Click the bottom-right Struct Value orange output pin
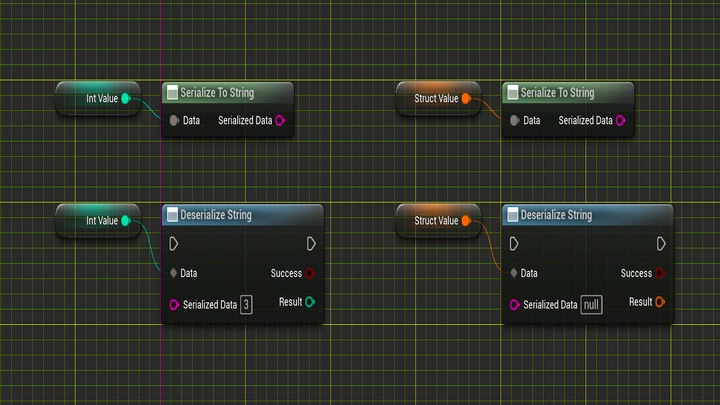The image size is (720, 405). click(466, 220)
